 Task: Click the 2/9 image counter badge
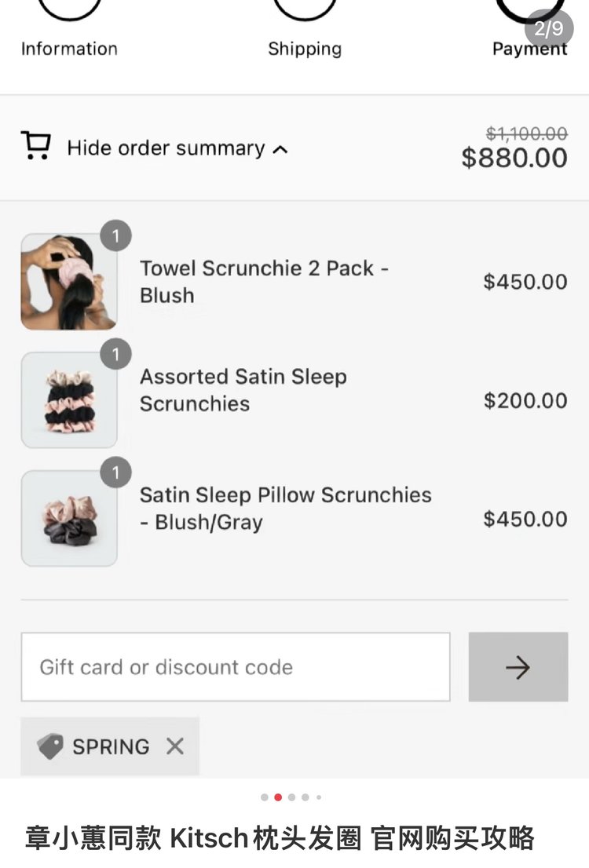tap(548, 29)
